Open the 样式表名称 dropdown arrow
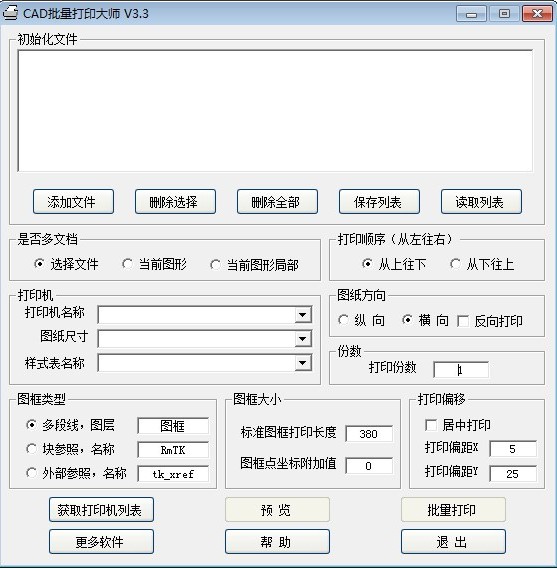 303,363
